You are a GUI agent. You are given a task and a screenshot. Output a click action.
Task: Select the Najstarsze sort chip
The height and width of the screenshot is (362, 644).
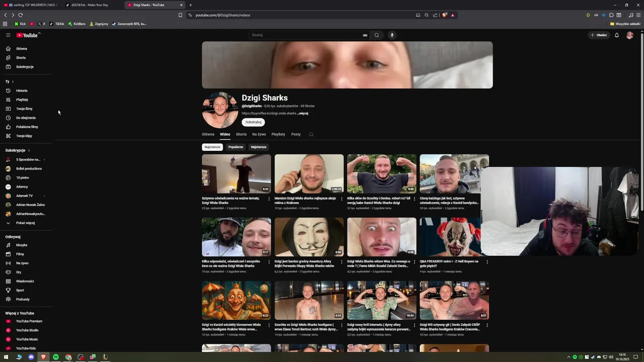pyautogui.click(x=259, y=147)
